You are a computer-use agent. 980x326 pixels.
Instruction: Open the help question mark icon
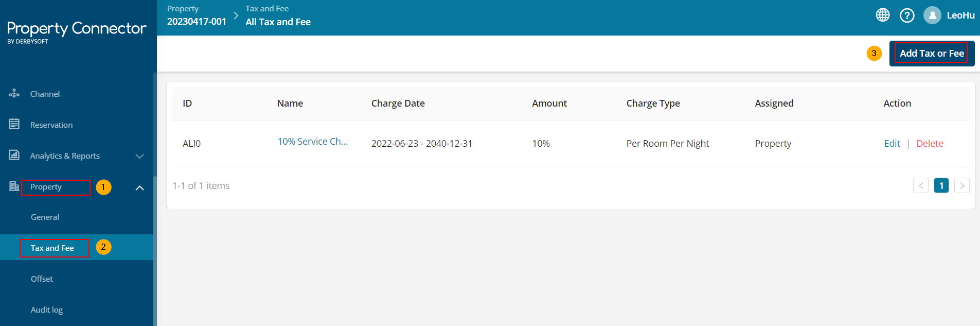pyautogui.click(x=907, y=15)
